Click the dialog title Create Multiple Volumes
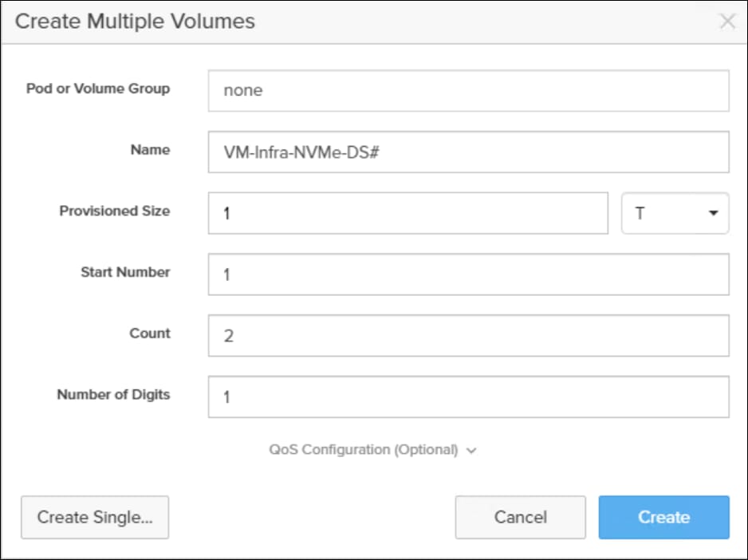The image size is (748, 560). coord(136,22)
